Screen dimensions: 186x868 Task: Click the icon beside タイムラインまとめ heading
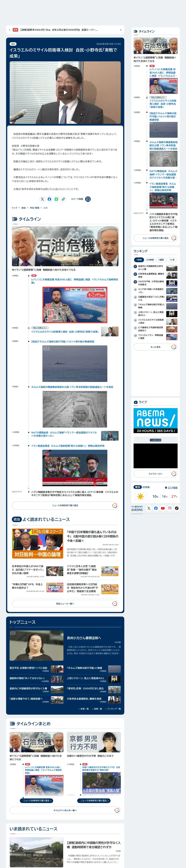click(x=12, y=723)
